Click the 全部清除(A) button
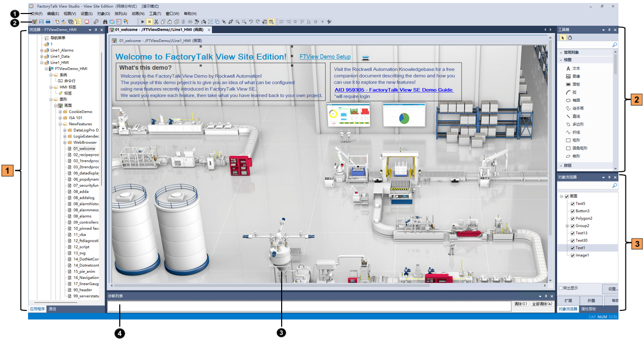 [x=542, y=303]
